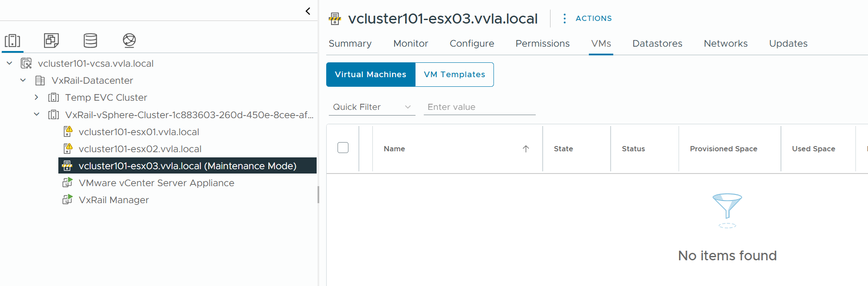
Task: Switch to the Storage inventory view
Action: click(90, 41)
